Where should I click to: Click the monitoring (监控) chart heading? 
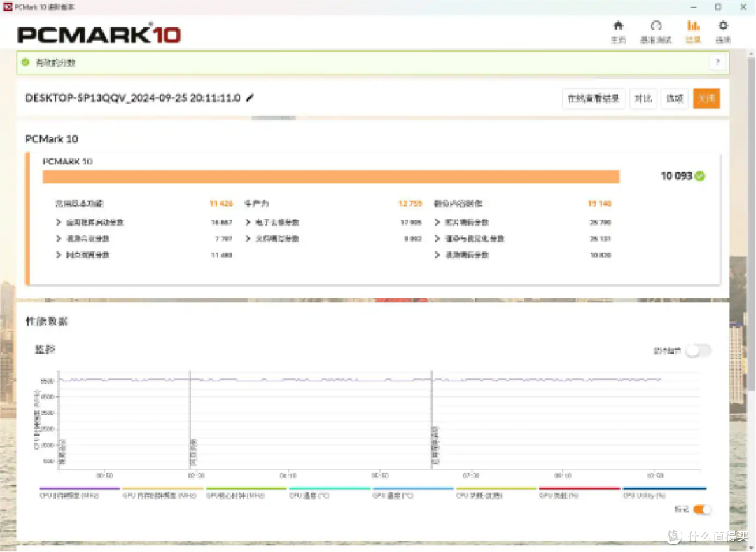coord(45,350)
